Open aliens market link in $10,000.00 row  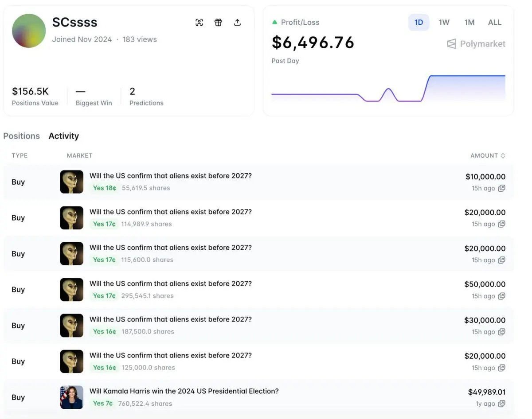coord(171,176)
